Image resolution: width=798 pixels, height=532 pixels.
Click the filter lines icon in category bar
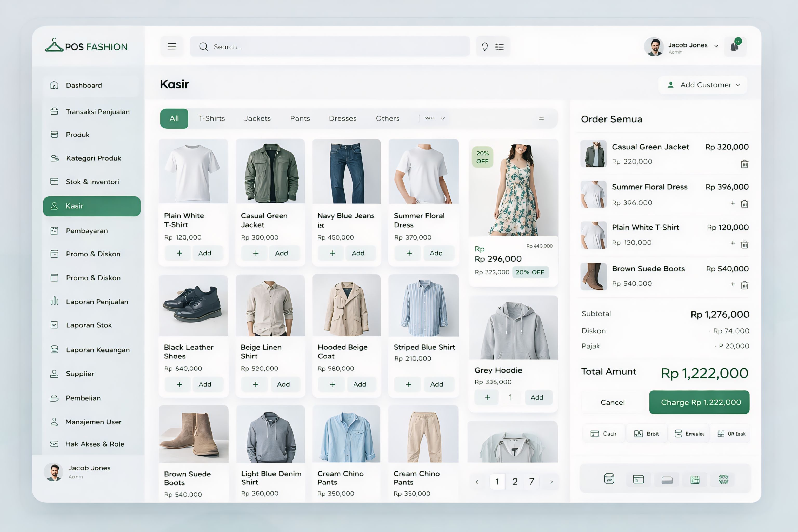tap(542, 118)
